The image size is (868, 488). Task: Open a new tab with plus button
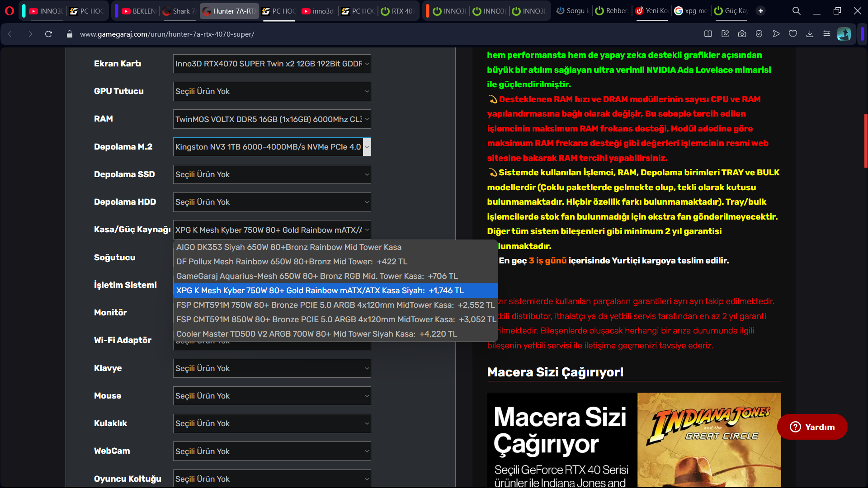click(x=761, y=11)
